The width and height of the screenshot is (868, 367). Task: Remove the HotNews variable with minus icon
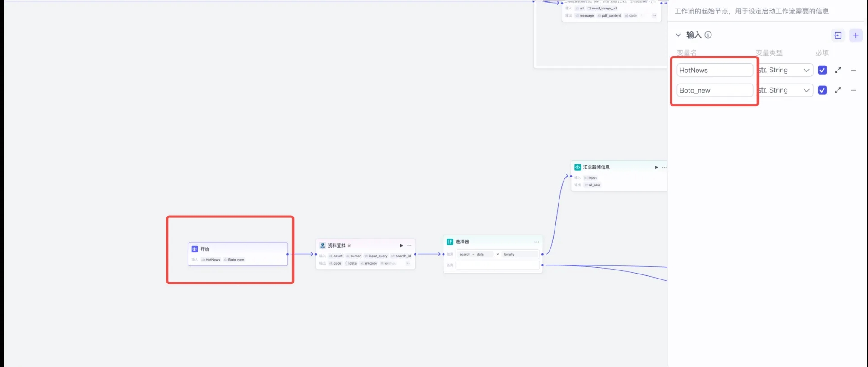(854, 70)
